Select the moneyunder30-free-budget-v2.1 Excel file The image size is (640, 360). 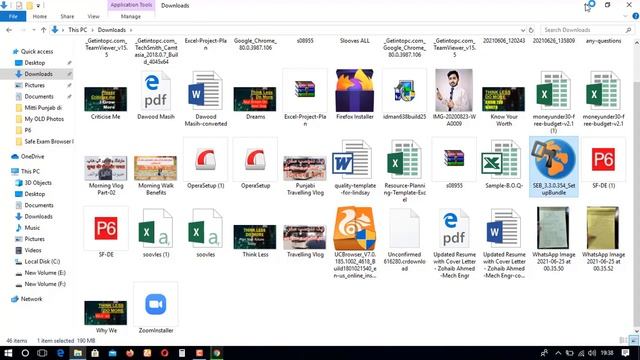(603, 91)
